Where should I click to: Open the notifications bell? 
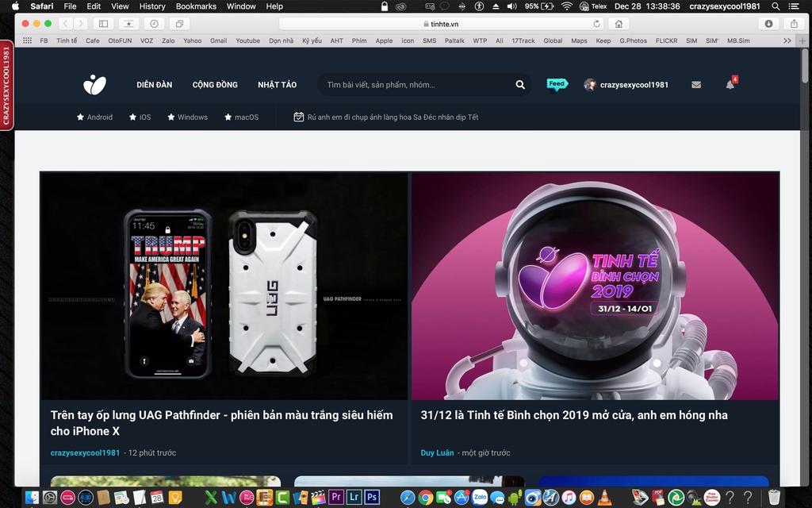click(730, 84)
